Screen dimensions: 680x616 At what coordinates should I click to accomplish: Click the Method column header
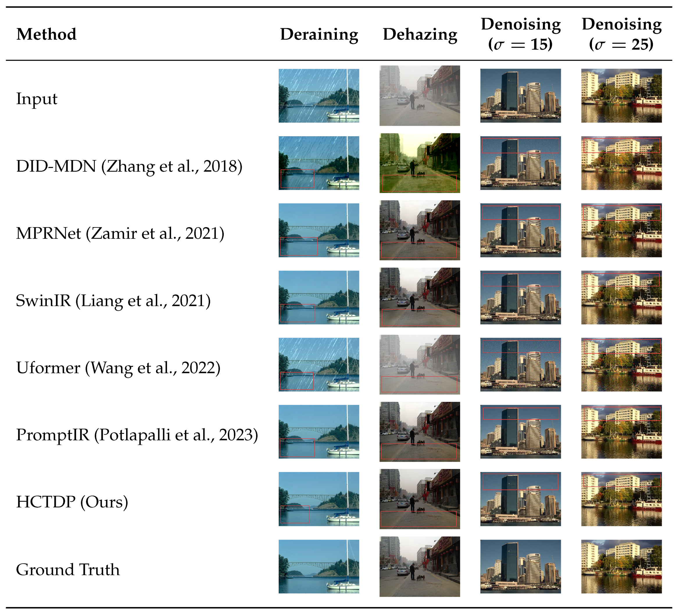click(x=46, y=34)
